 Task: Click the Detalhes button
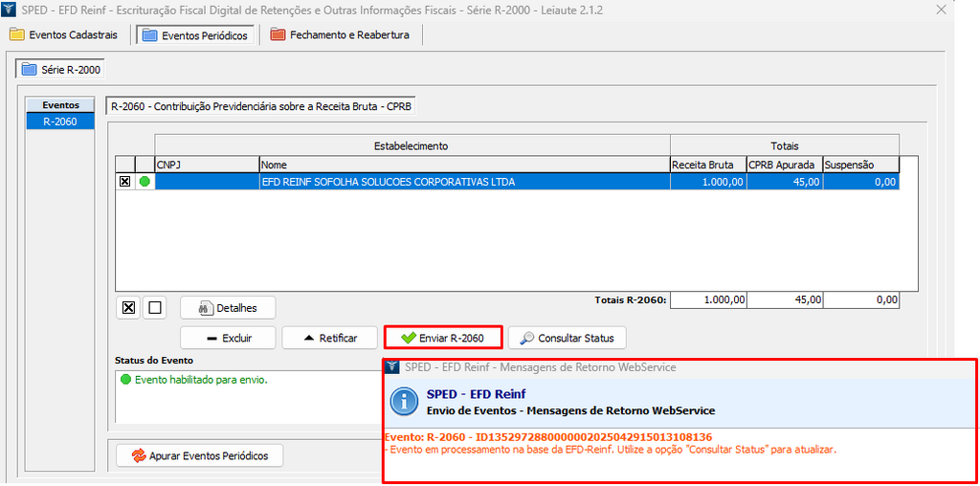227,308
